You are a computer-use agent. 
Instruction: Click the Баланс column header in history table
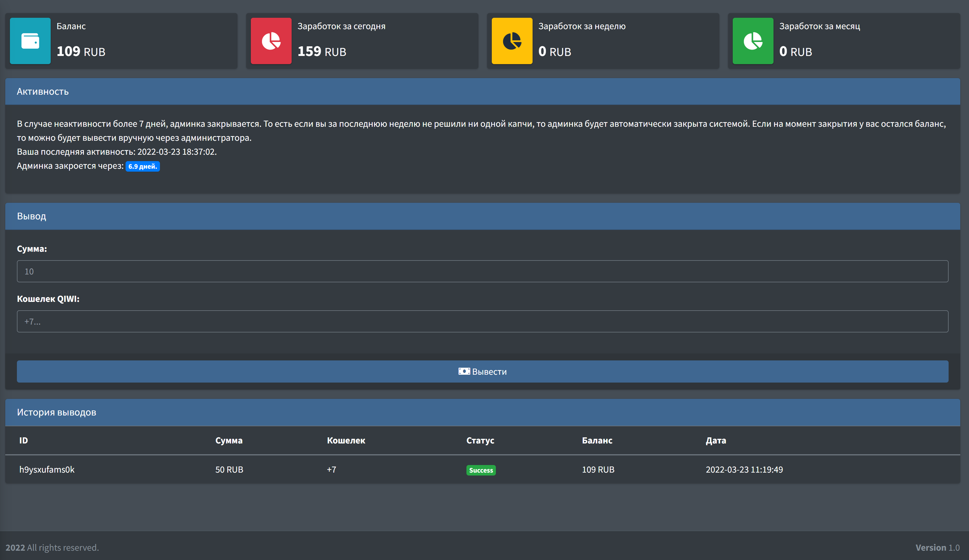597,440
